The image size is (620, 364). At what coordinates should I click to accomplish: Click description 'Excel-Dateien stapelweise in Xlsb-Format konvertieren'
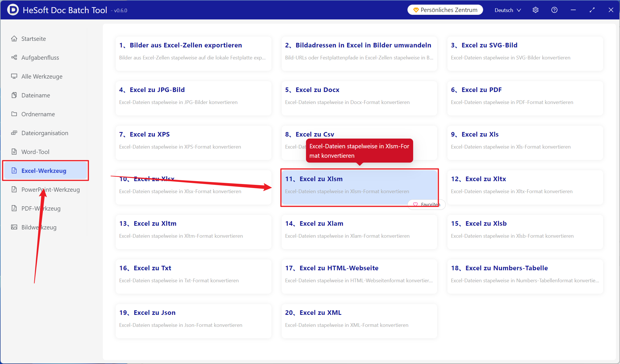[x=512, y=236]
